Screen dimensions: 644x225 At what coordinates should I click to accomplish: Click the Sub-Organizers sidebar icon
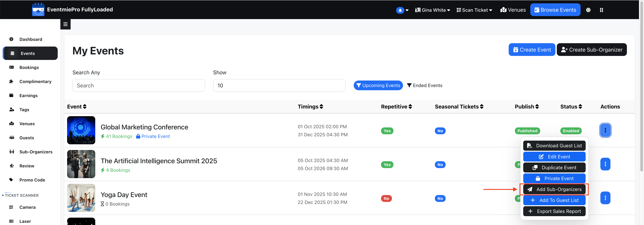coord(12,152)
